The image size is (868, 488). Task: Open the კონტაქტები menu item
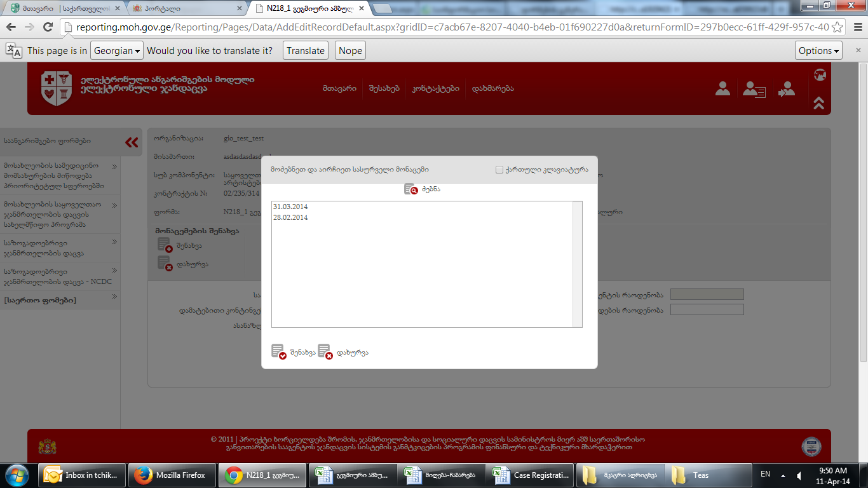pyautogui.click(x=435, y=89)
